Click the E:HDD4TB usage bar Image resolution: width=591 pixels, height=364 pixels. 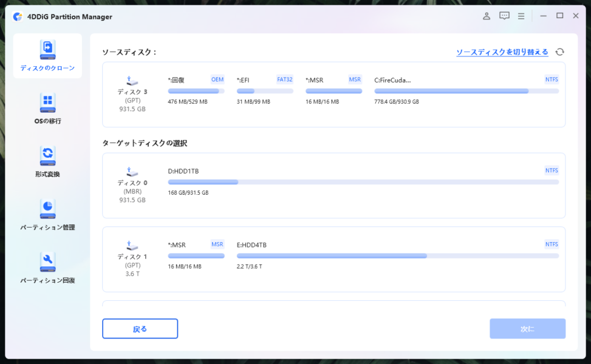point(398,256)
